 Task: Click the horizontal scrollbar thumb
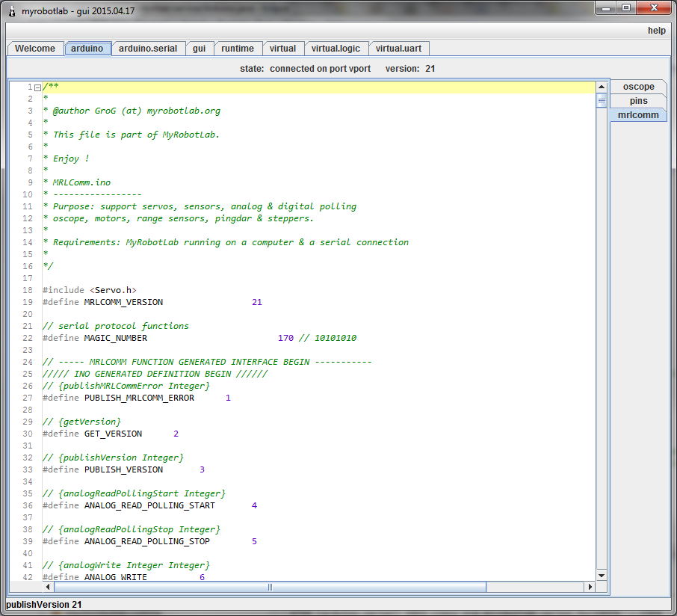(270, 587)
